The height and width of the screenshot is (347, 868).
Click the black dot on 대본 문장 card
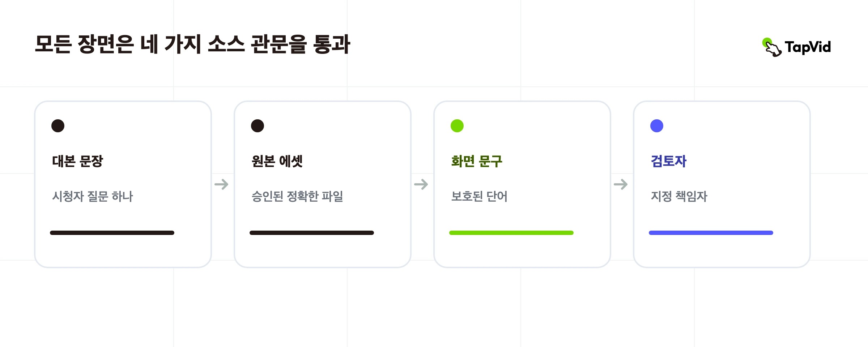pos(58,126)
